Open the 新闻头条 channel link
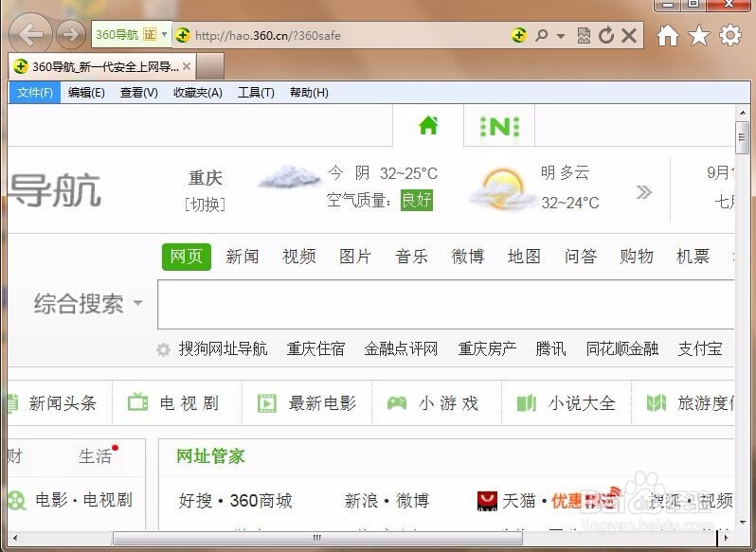This screenshot has width=756, height=552. tap(63, 403)
